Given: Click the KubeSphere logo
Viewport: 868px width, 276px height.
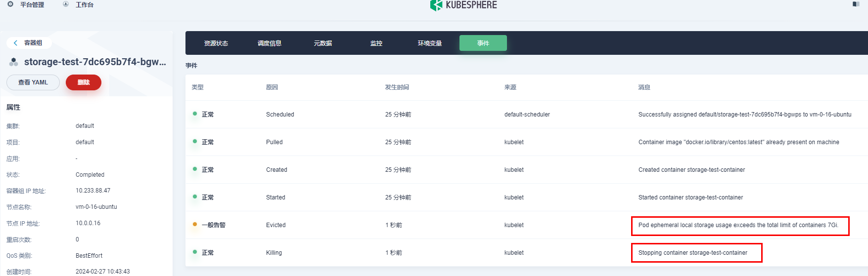Looking at the screenshot, I should point(463,5).
